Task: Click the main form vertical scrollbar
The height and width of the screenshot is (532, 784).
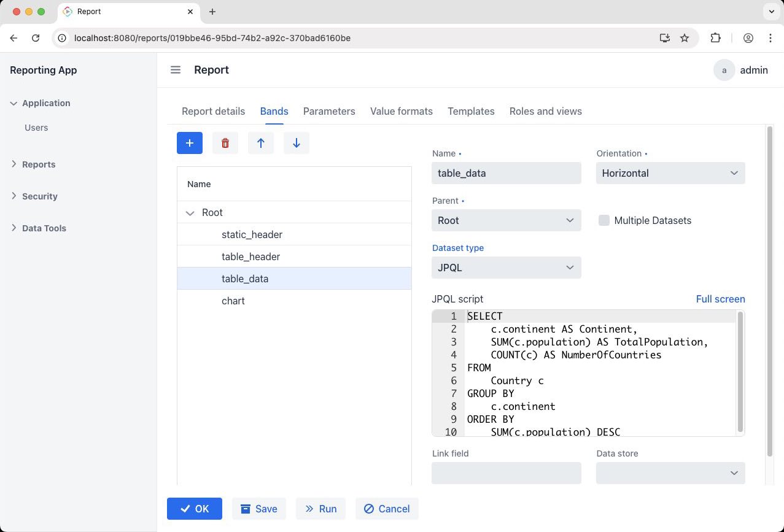Action: (770, 291)
